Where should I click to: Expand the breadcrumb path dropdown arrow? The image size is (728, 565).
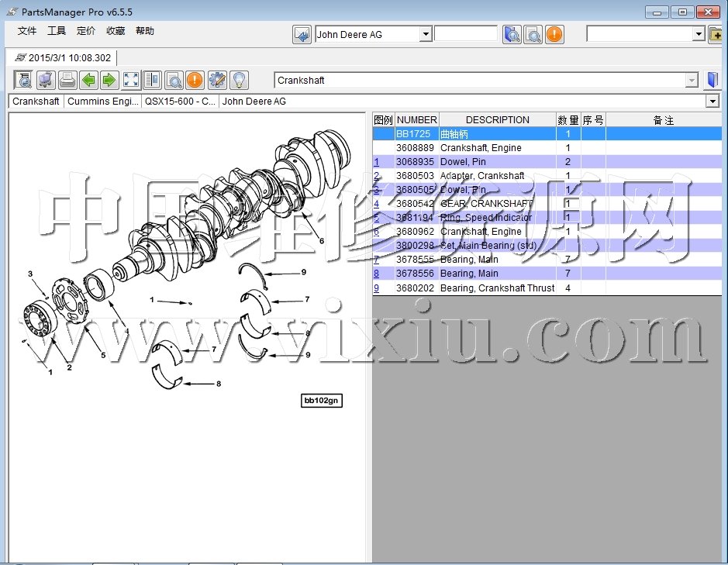(x=712, y=102)
